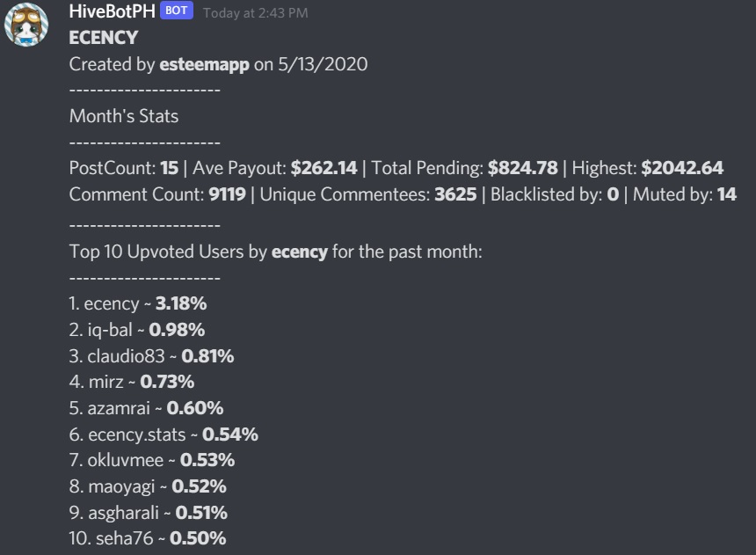Click the bold ecency name in Top 10 heading

[x=300, y=252]
